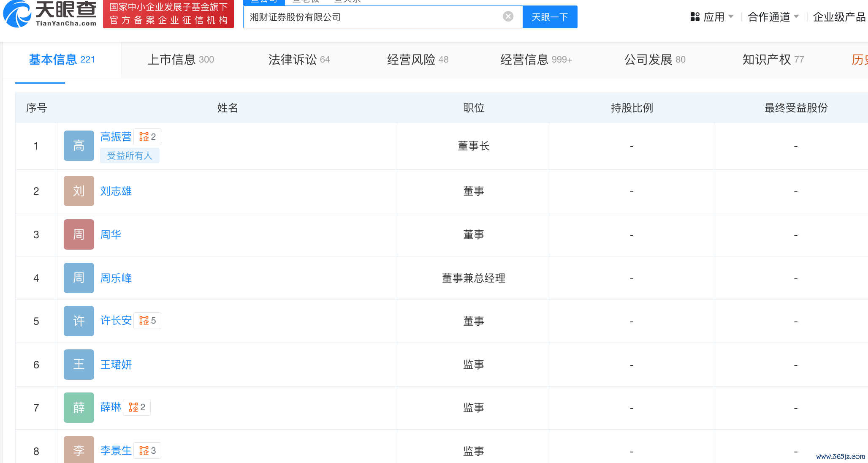Go to the 知识产权 tab
Screen dimensions: 868x463
(x=773, y=60)
